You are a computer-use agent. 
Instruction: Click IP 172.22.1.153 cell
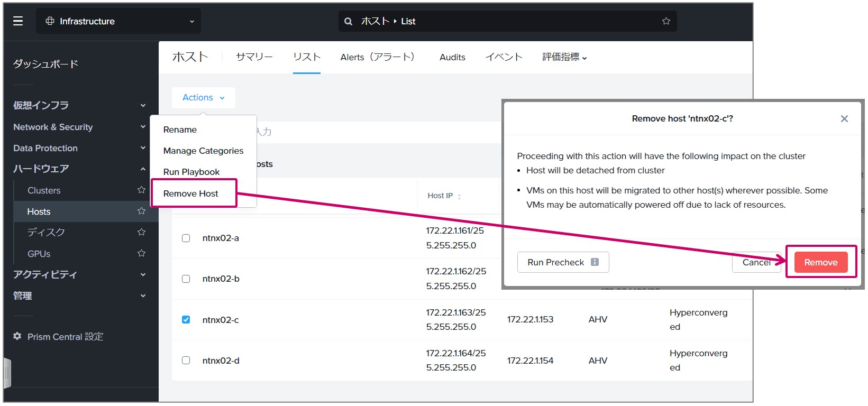tap(530, 319)
